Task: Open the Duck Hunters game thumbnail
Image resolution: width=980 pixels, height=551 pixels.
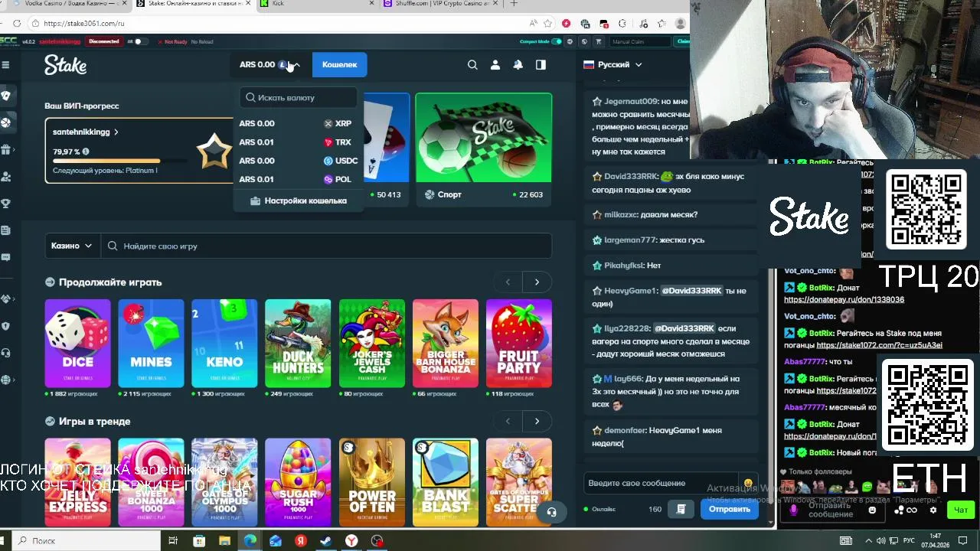Action: pos(298,344)
